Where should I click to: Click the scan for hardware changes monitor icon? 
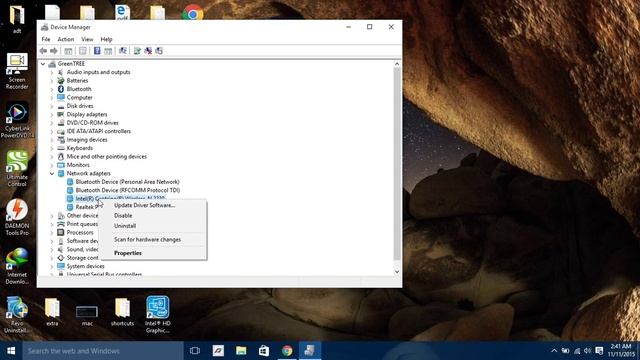click(122, 51)
